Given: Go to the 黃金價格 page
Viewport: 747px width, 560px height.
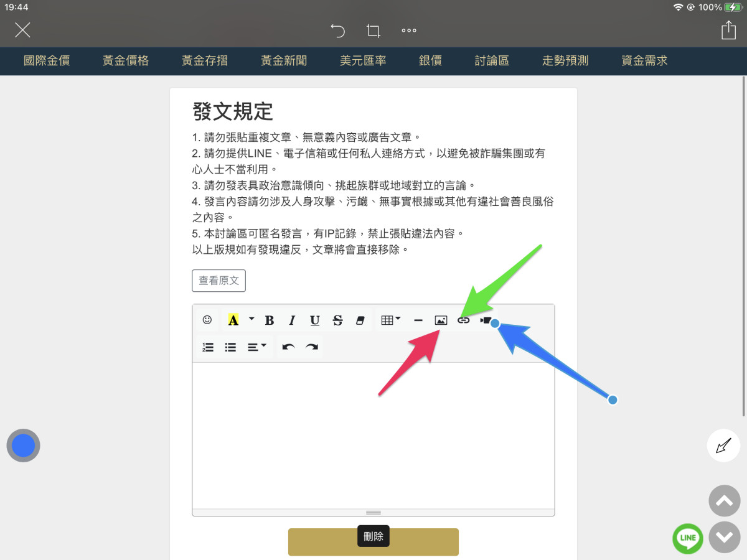Looking at the screenshot, I should pos(126,61).
